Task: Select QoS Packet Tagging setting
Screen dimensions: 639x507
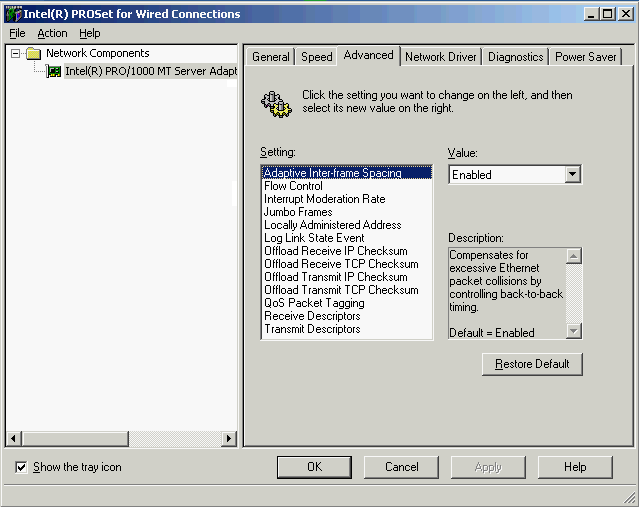Action: [x=347, y=303]
